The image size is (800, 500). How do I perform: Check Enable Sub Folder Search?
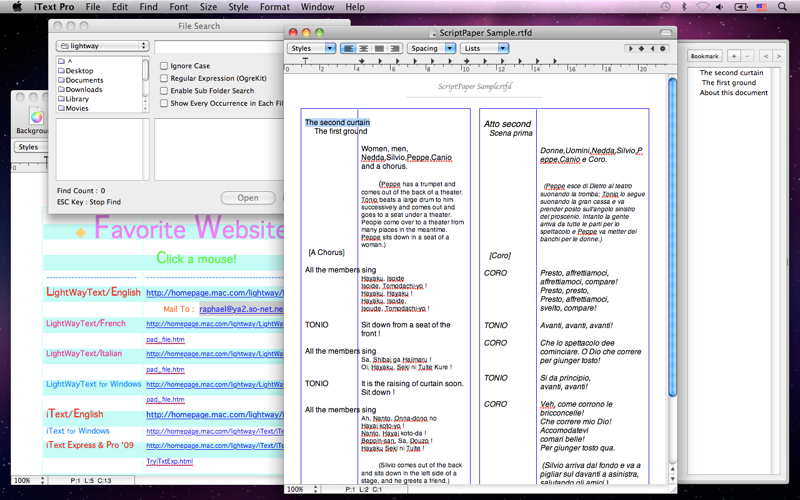tap(164, 90)
